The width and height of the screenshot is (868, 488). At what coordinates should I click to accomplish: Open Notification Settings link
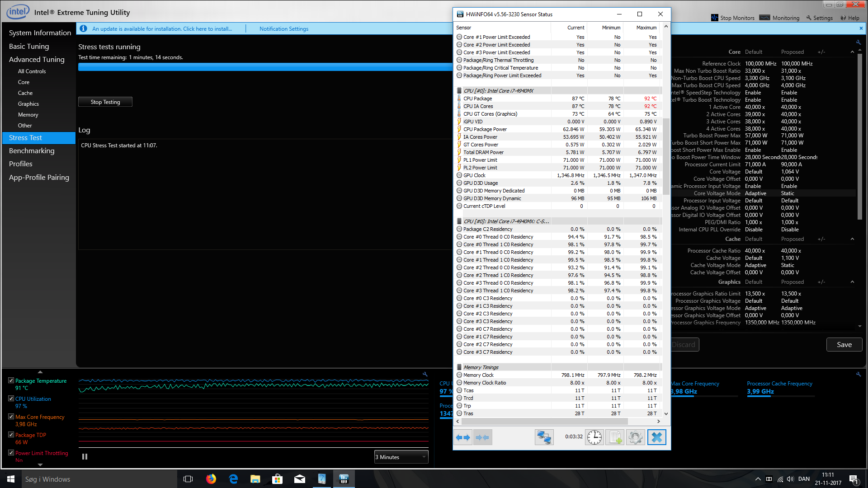pyautogui.click(x=284, y=29)
